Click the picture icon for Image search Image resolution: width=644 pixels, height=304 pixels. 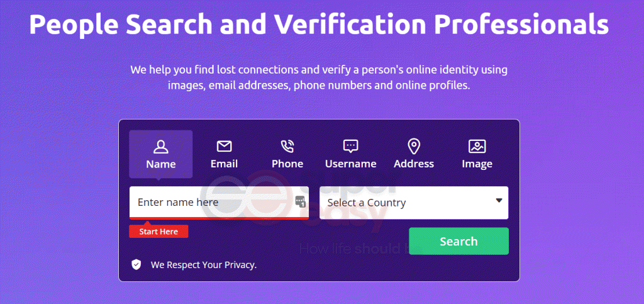[477, 146]
